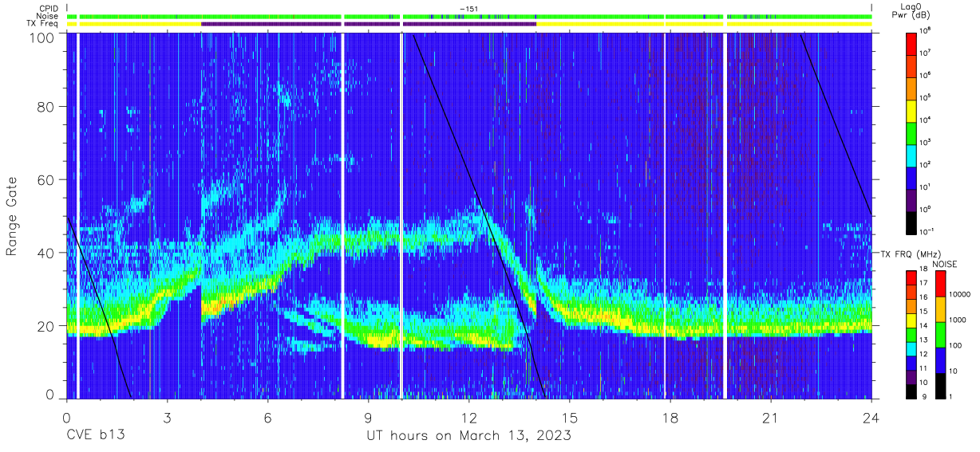Click the purple segment of power colorbar

point(913,199)
